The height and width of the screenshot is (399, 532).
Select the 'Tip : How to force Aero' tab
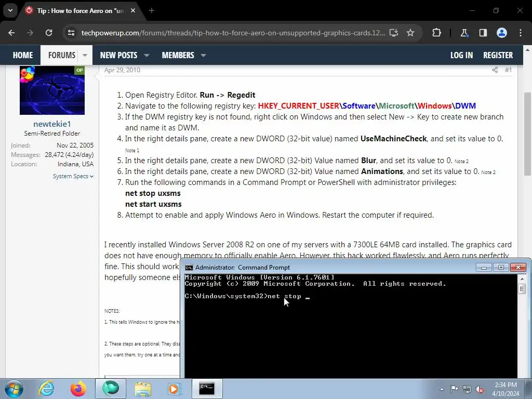[81, 10]
